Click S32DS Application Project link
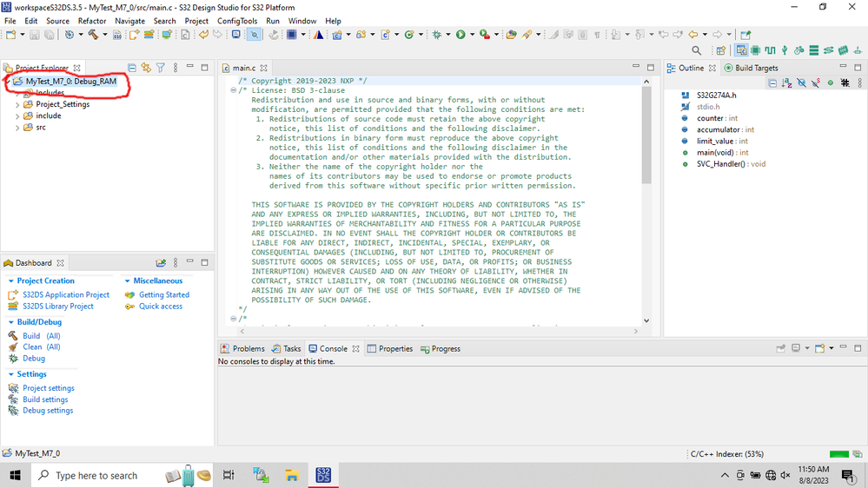Screen dimensions: 868x488 pos(66,295)
